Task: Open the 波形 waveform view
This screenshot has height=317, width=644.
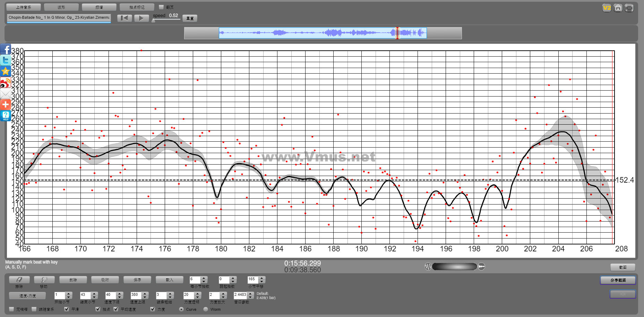Action: (x=61, y=7)
